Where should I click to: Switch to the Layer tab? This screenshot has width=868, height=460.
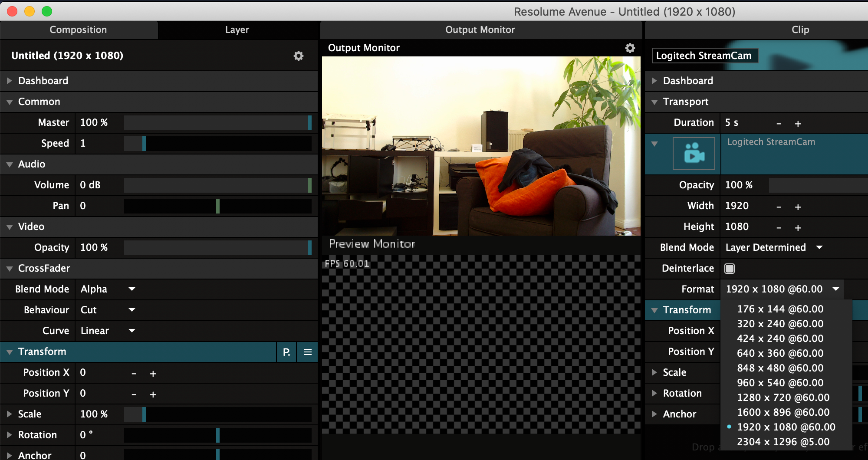point(237,30)
